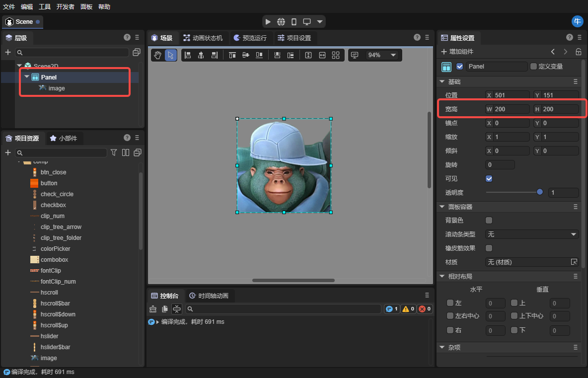Check the 定义变量 checkbox
The image size is (588, 378).
tap(533, 66)
